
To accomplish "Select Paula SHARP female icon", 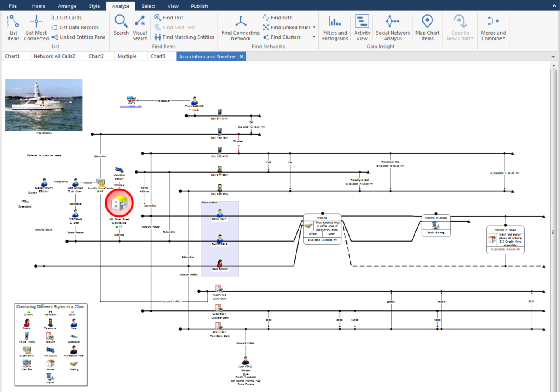I will [220, 264].
